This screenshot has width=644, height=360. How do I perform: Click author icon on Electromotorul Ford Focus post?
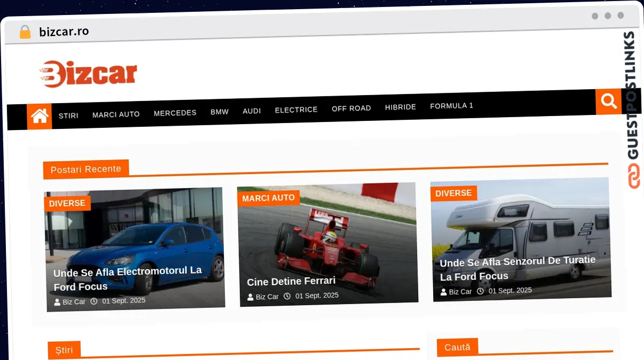(x=57, y=302)
